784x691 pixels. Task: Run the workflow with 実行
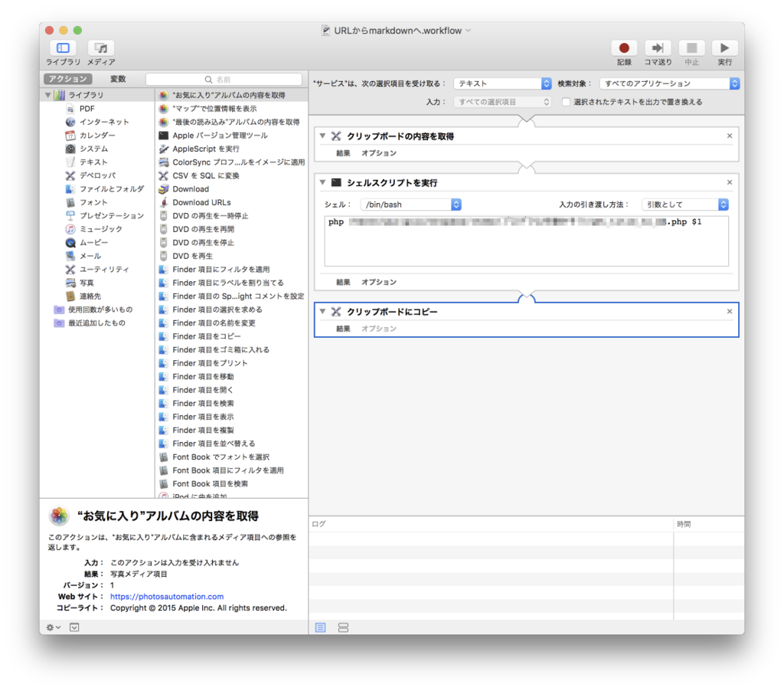tap(724, 48)
